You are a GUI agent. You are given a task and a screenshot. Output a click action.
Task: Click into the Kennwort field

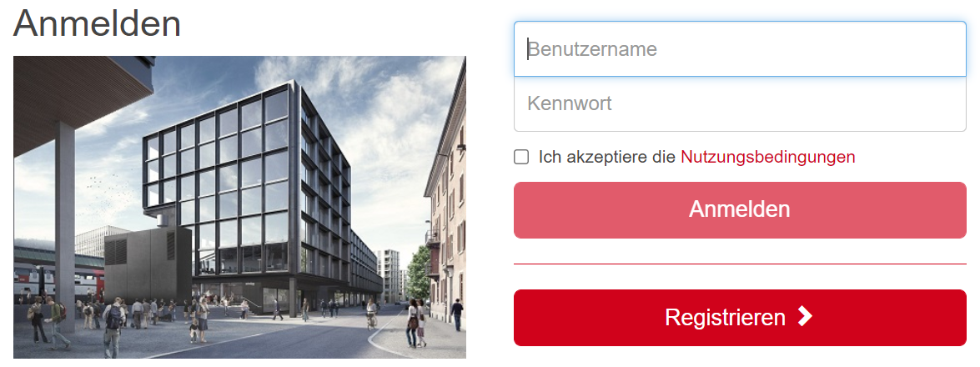coord(739,104)
